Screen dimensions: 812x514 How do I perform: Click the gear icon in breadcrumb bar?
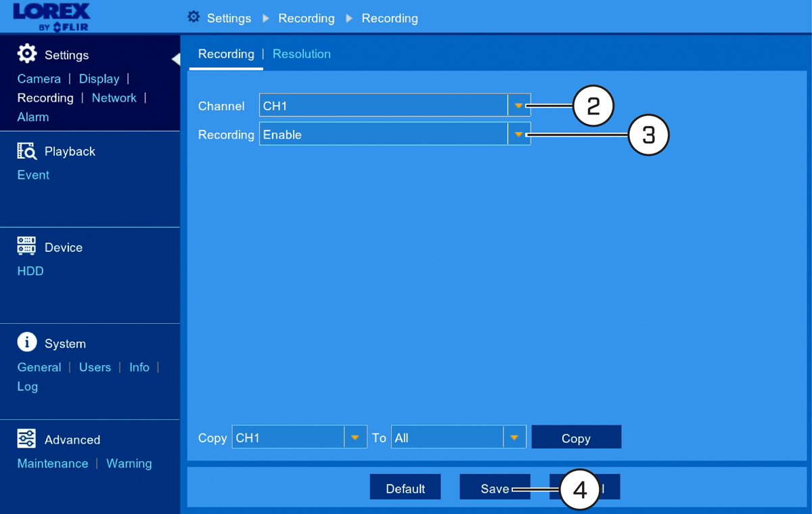[x=194, y=17]
